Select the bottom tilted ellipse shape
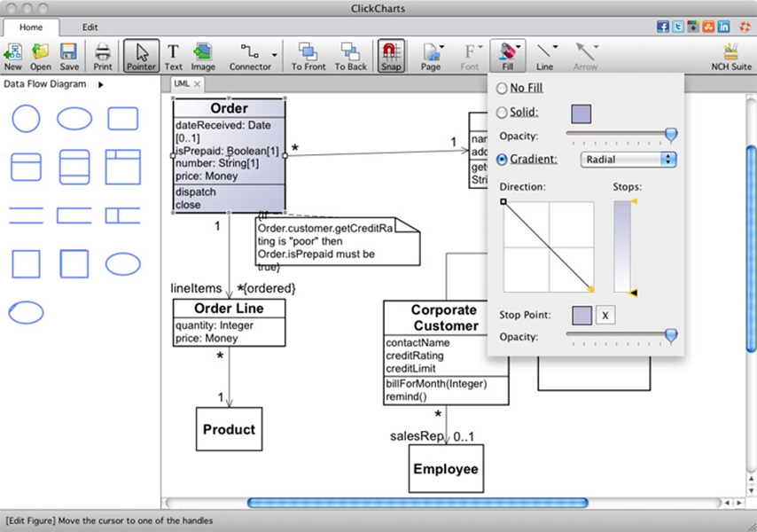This screenshot has width=757, height=532. click(x=26, y=312)
